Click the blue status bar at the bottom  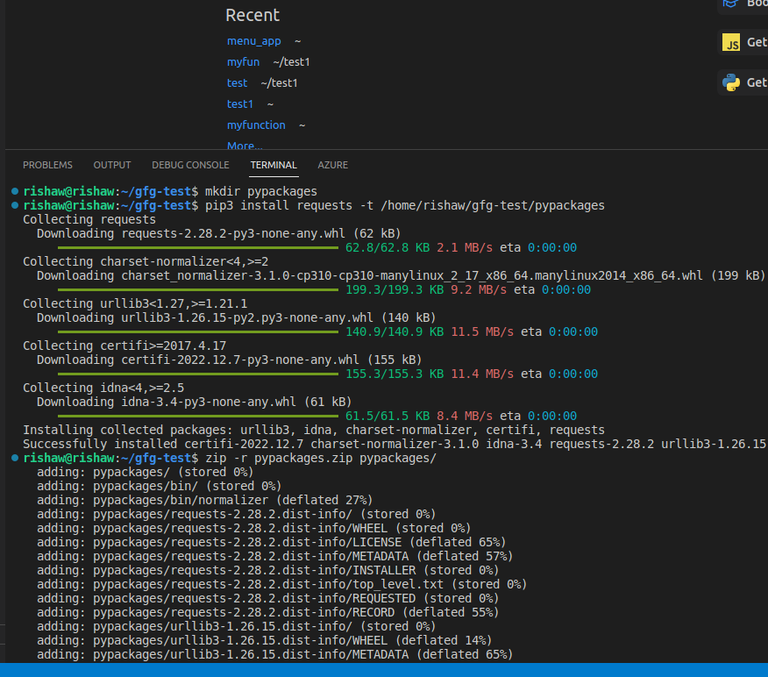(x=384, y=669)
